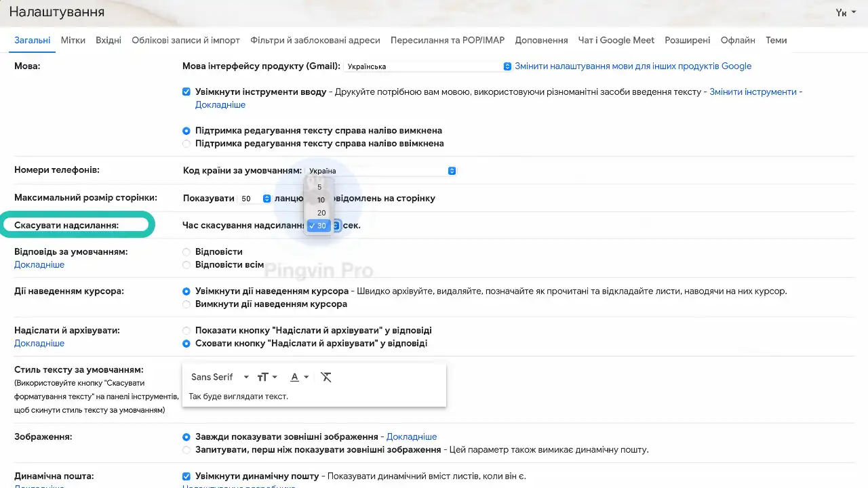The height and width of the screenshot is (488, 868).
Task: Select the Відповісти всім radio button
Action: pyautogui.click(x=186, y=265)
